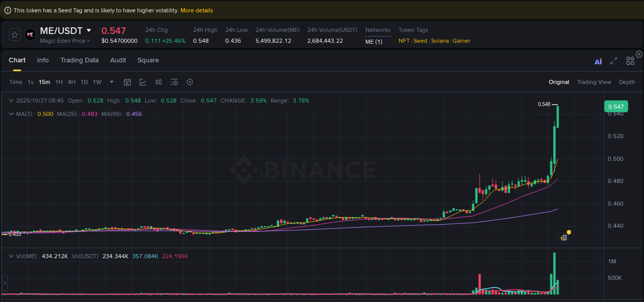Select the 1H candle interval
Image resolution: width=644 pixels, height=302 pixels.
[59, 82]
